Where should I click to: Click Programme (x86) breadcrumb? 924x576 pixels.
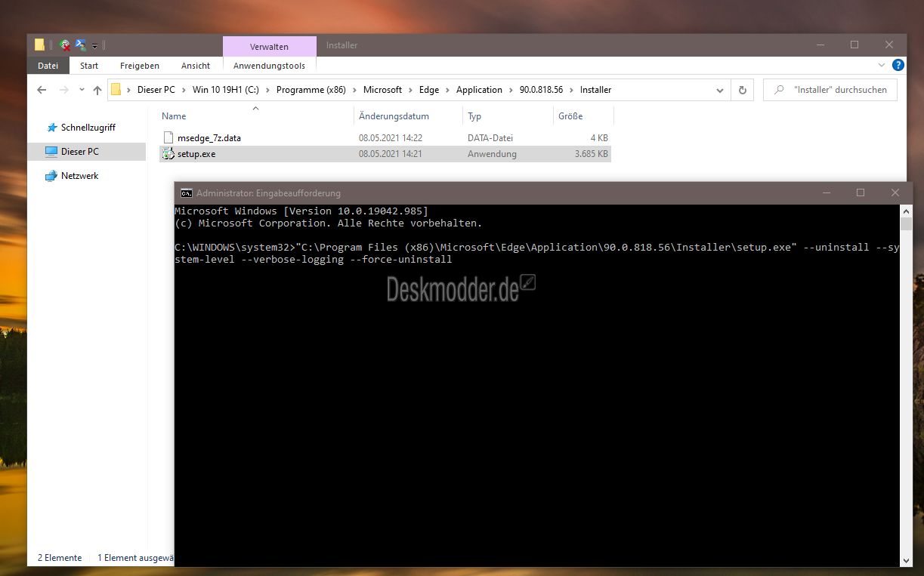pos(311,90)
